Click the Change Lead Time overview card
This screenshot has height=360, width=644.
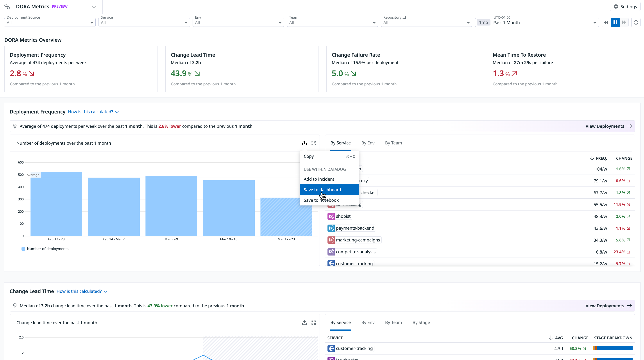[x=242, y=69]
